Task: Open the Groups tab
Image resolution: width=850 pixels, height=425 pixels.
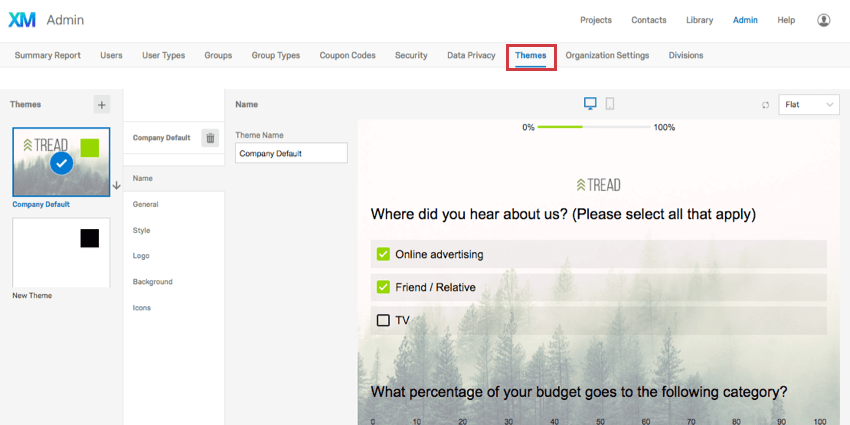Action: [218, 55]
